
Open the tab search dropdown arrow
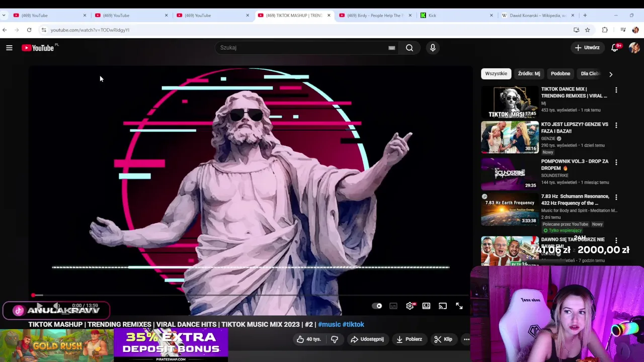coord(4,16)
